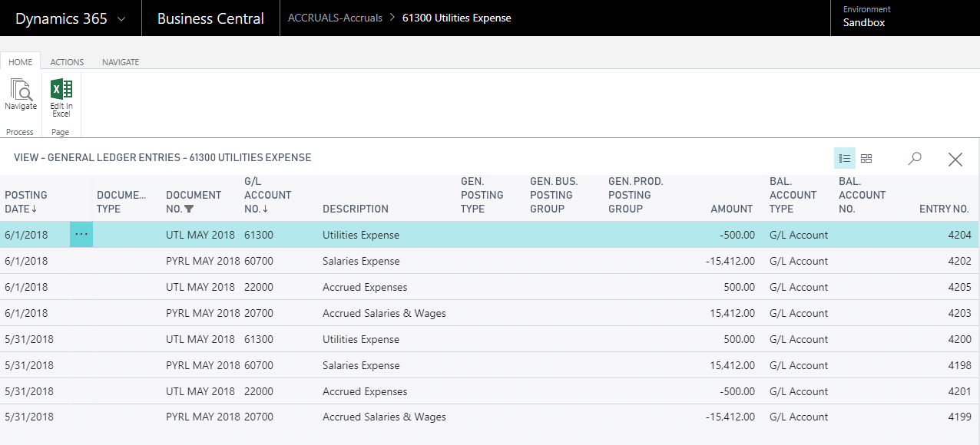
Task: Switch to the NAVIGATE tab
Action: point(121,62)
